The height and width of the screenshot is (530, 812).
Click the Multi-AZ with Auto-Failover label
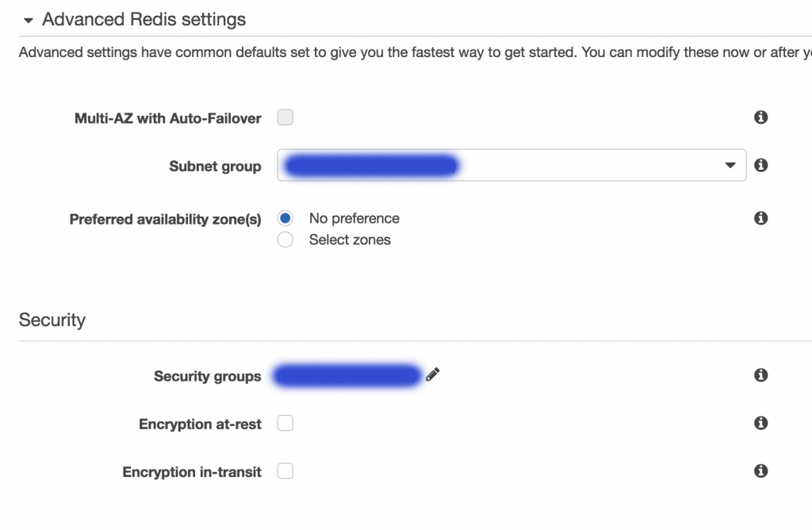167,117
